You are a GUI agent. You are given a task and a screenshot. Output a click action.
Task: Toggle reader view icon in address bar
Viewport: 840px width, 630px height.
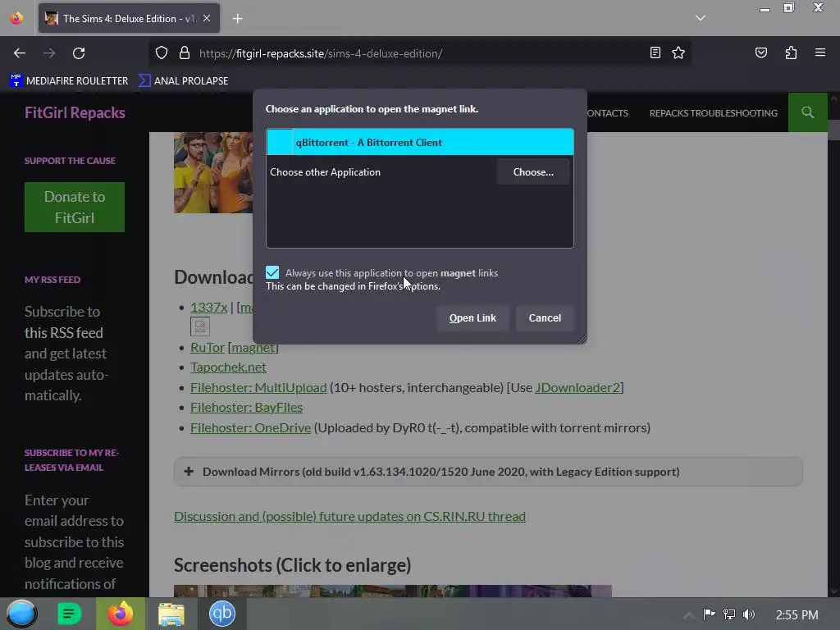(x=655, y=52)
